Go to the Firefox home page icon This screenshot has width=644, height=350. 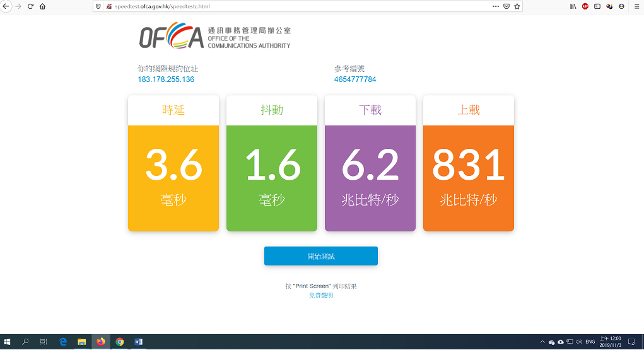pyautogui.click(x=42, y=6)
